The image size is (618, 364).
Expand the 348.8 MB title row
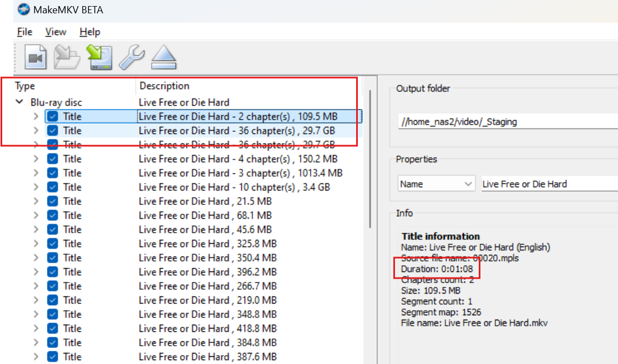click(36, 315)
